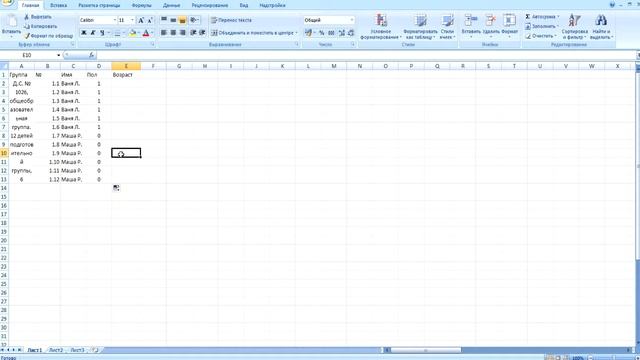The image size is (640, 360).
Task: Align text to bottom of cell
Action: 182,20
